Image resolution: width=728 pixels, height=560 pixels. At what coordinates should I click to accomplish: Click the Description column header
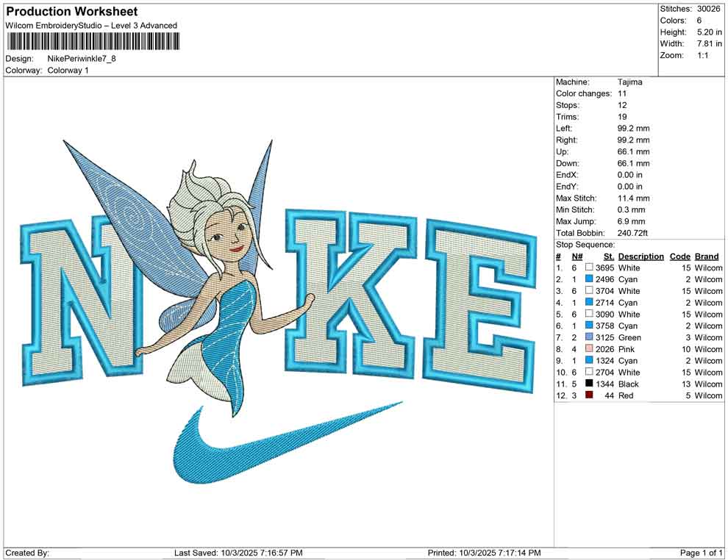pyautogui.click(x=640, y=256)
